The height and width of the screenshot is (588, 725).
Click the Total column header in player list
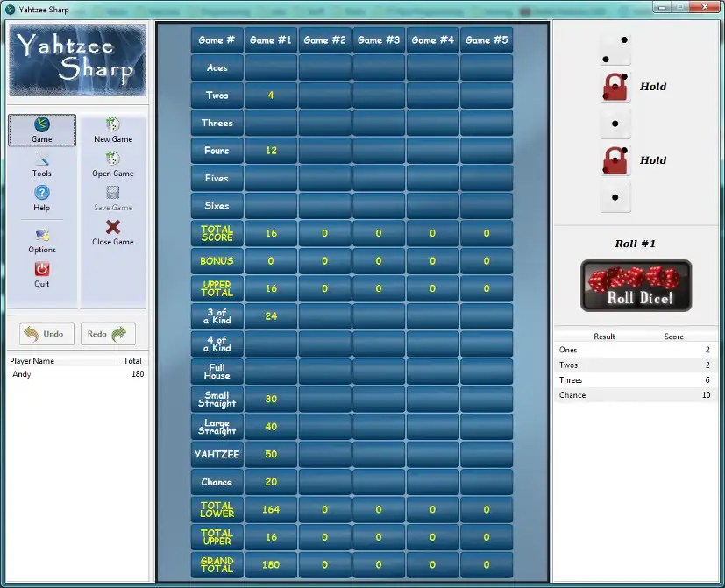point(132,360)
